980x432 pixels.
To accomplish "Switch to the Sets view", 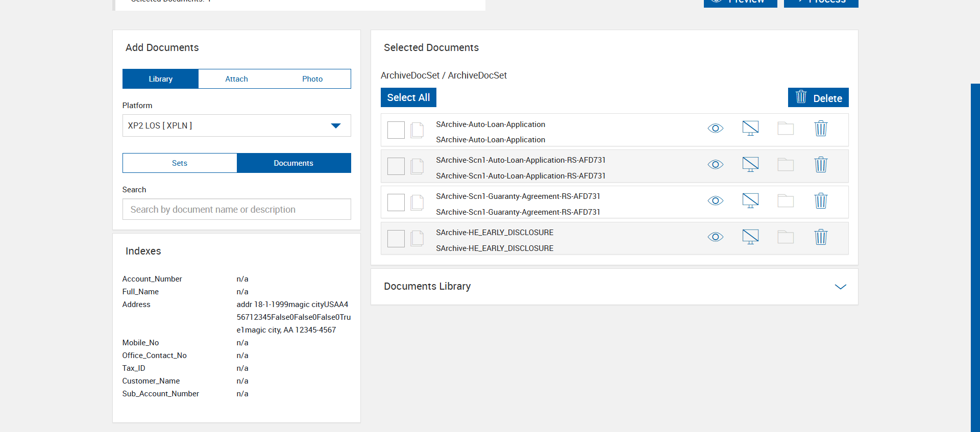I will click(180, 163).
